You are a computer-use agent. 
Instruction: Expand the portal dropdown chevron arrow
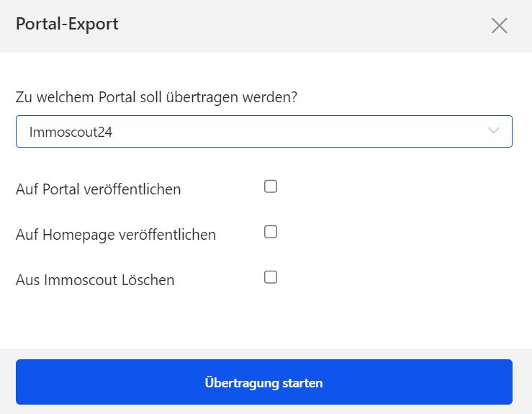(494, 131)
